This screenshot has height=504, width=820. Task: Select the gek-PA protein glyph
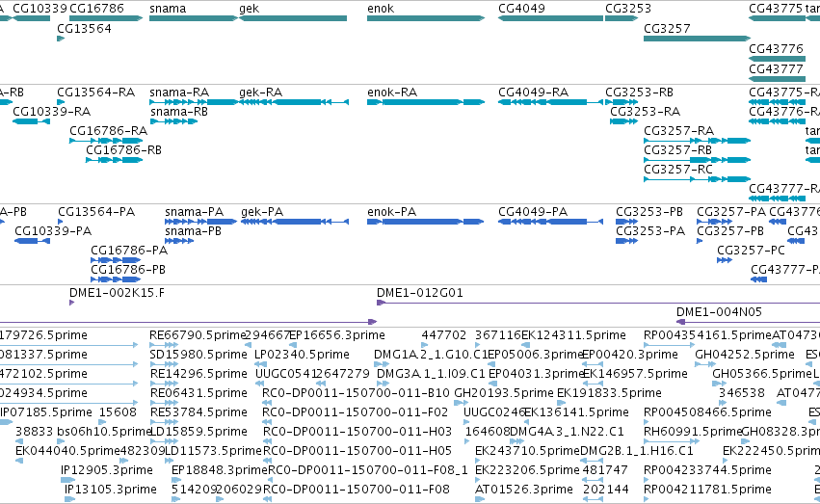(295, 222)
